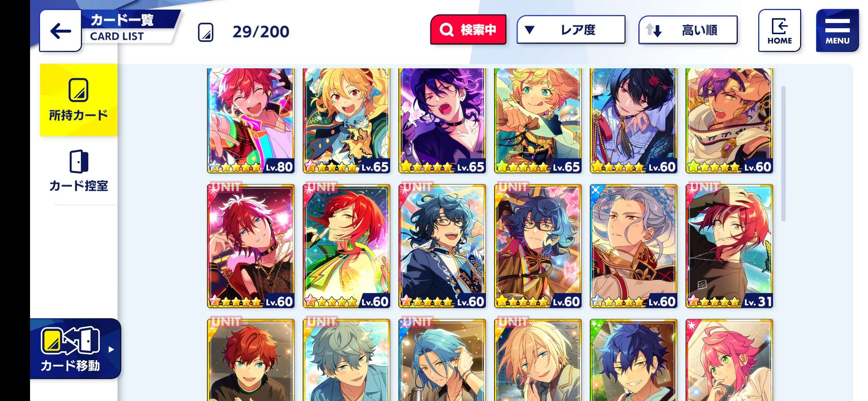Click the card count icon beside 29/200
This screenshot has height=401, width=868.
coord(206,32)
